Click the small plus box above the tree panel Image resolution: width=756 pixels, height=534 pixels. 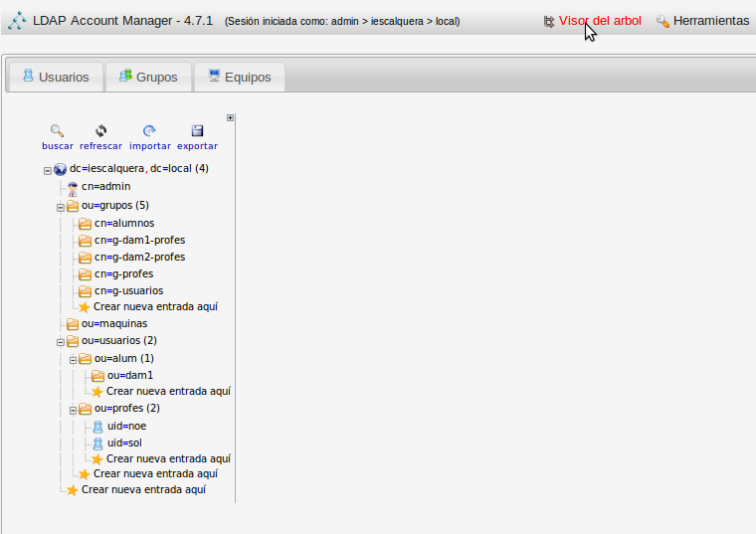[x=230, y=117]
